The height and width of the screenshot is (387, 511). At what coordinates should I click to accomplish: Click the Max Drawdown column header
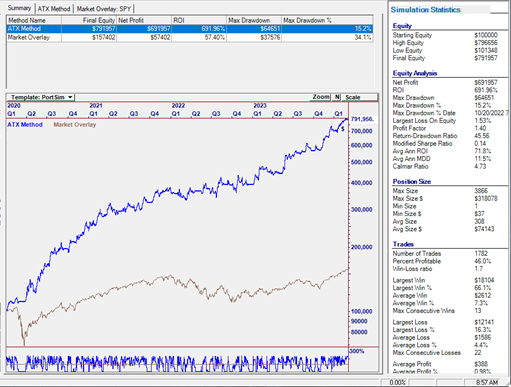[254, 20]
